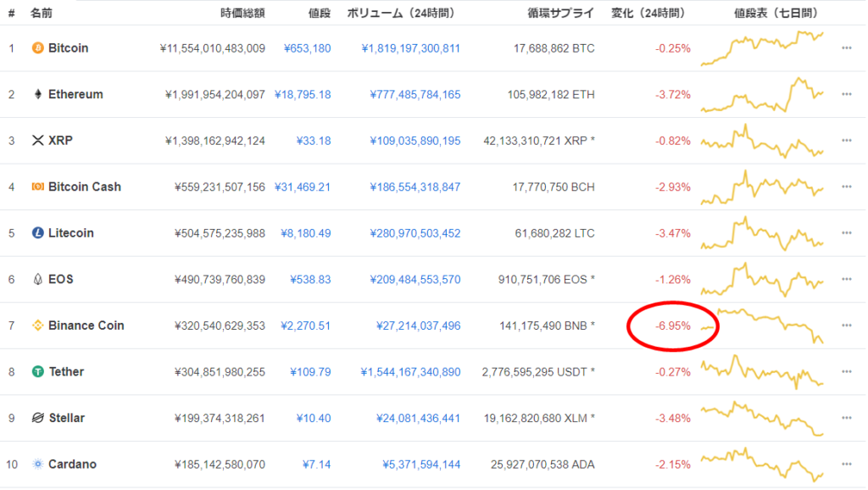Open Cardano's seven-day price sparkline chart

tap(762, 464)
